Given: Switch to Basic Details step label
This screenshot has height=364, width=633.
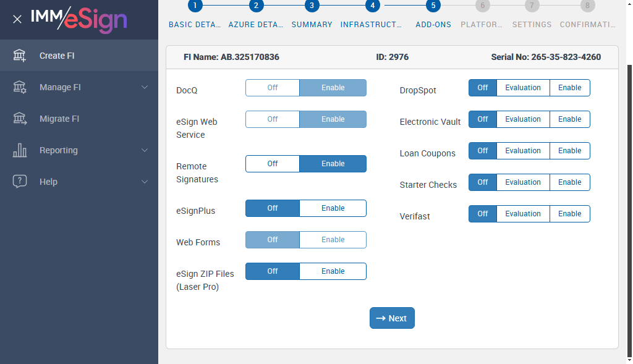Looking at the screenshot, I should coord(195,25).
